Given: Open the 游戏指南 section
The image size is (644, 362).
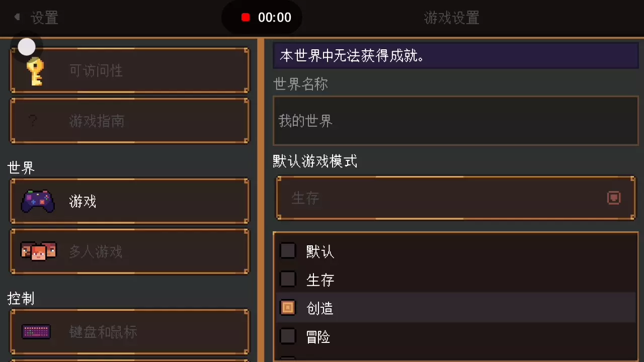Looking at the screenshot, I should pos(130,121).
